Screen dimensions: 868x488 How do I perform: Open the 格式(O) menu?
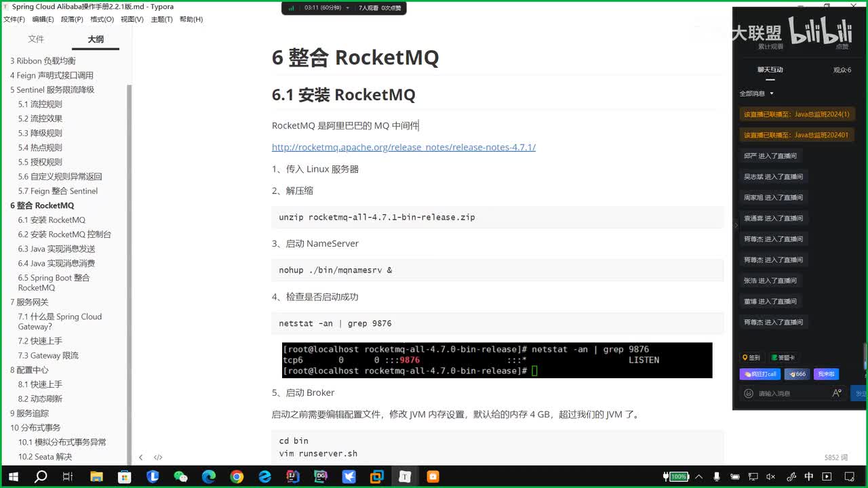pos(102,19)
